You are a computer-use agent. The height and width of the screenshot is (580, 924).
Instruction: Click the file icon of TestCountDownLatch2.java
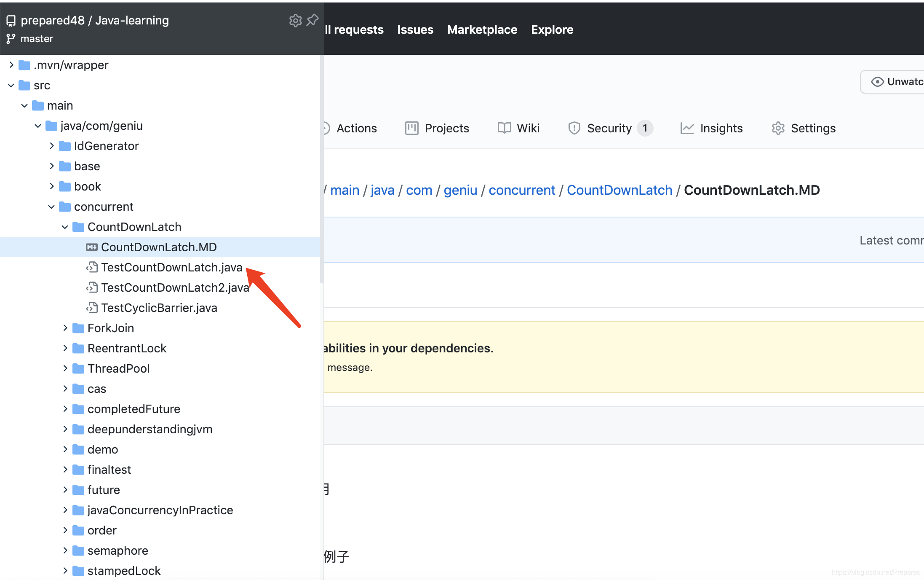point(92,287)
